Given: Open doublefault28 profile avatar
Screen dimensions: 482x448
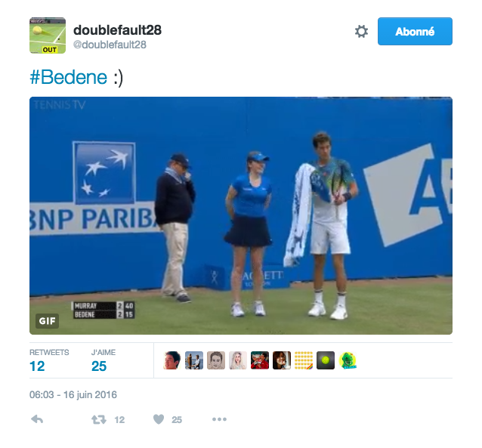Looking at the screenshot, I should coord(48,36).
